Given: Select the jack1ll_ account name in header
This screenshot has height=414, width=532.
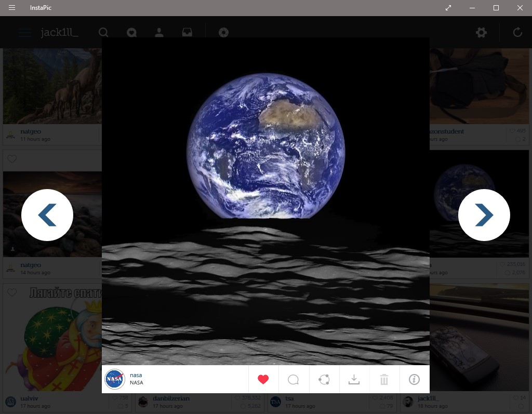Looking at the screenshot, I should (59, 32).
